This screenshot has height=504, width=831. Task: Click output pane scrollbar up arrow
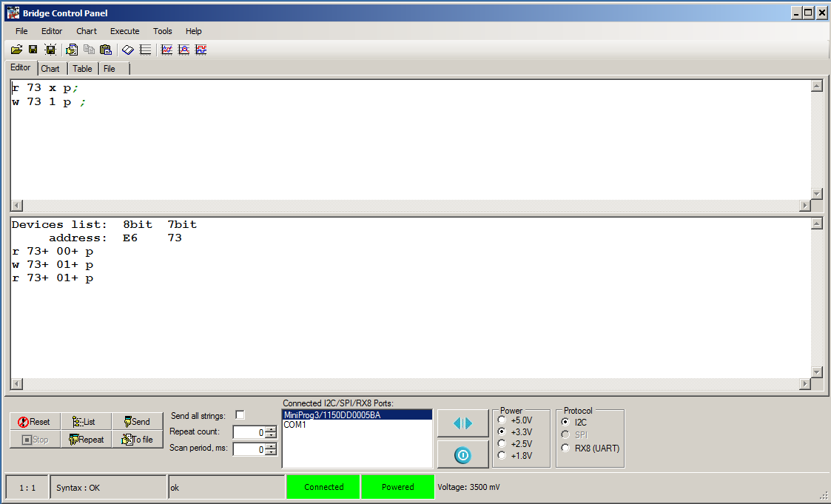pyautogui.click(x=817, y=224)
